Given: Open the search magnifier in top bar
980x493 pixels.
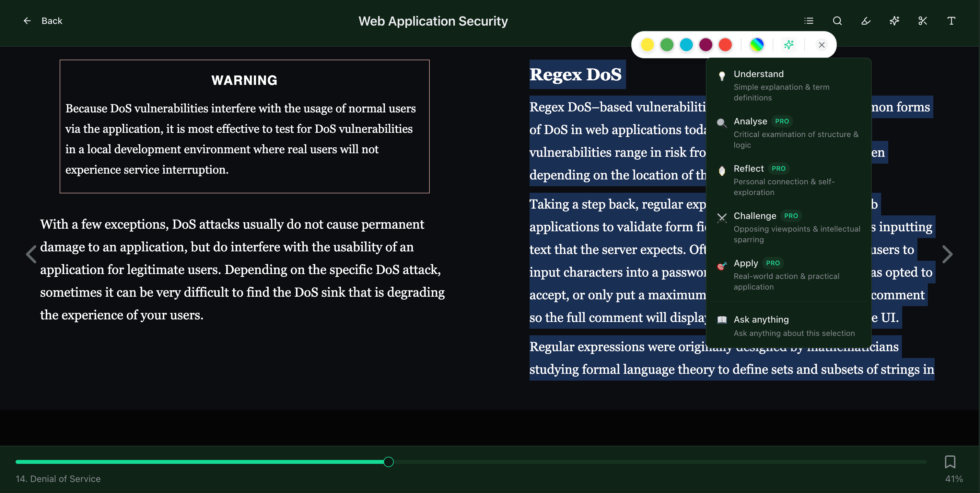Looking at the screenshot, I should click(837, 21).
